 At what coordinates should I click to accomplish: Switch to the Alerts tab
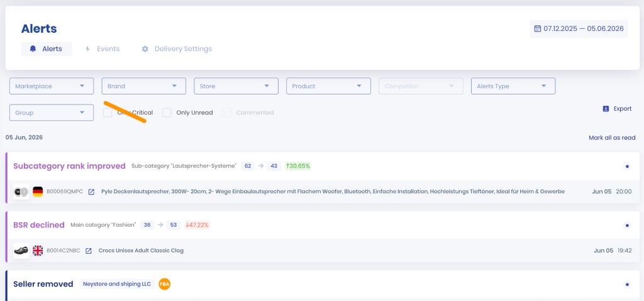(x=47, y=49)
